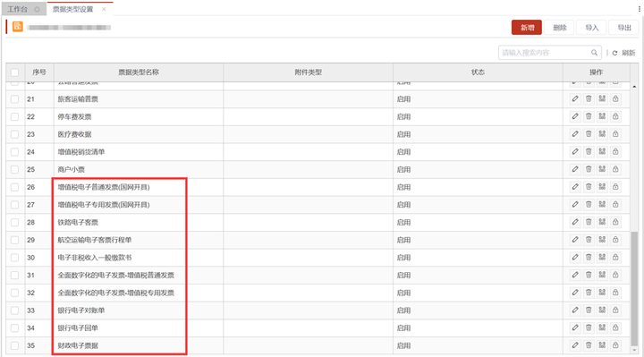Edit row 24 增值税销货清单
Image resolution: width=644 pixels, height=357 pixels.
tap(575, 151)
